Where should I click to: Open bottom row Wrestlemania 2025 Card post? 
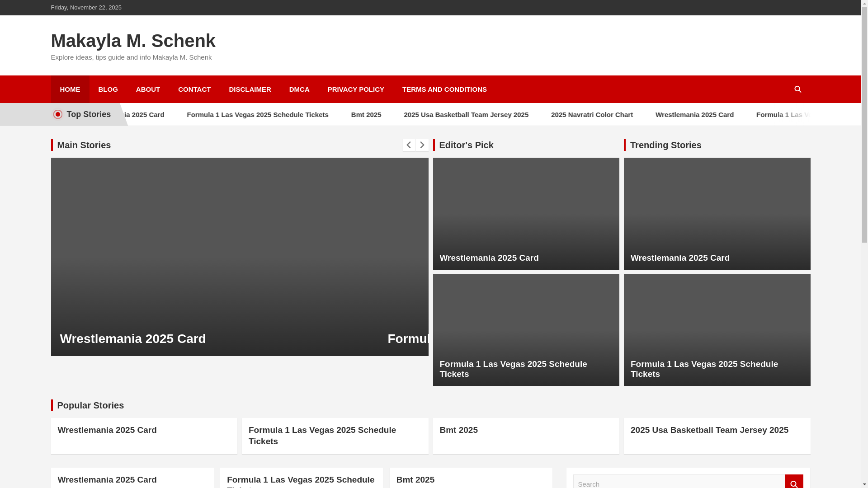point(107,480)
